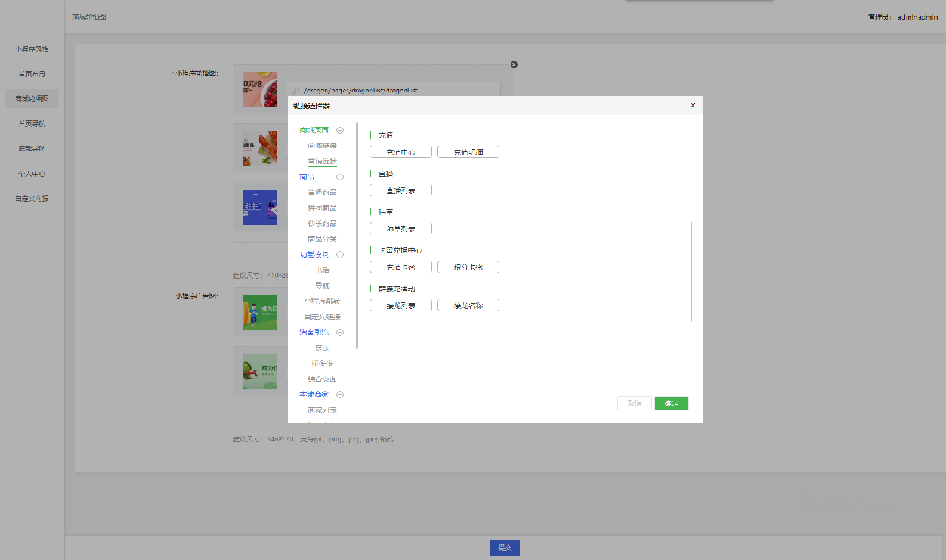
Task: Close the 链接选择器 dialog with x
Action: pyautogui.click(x=693, y=105)
